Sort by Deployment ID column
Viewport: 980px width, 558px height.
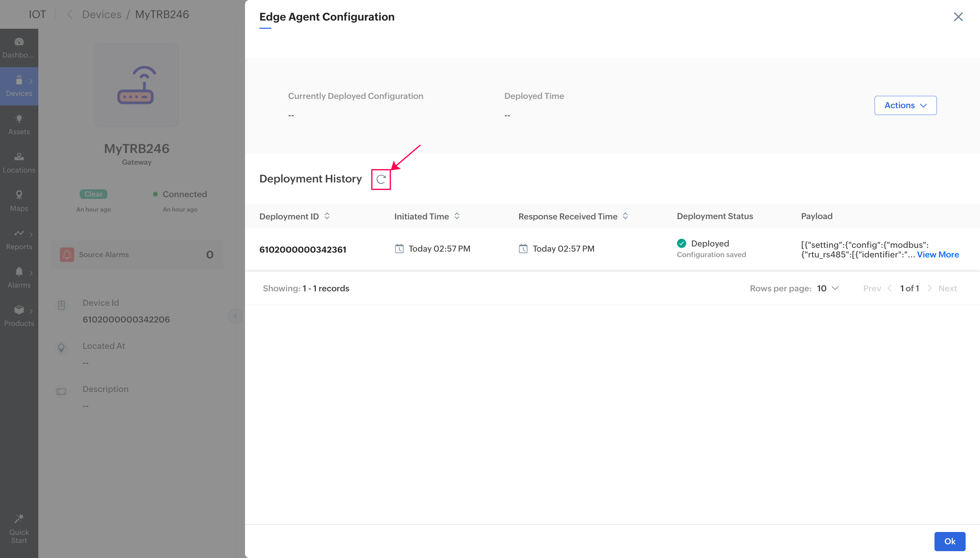pos(327,216)
